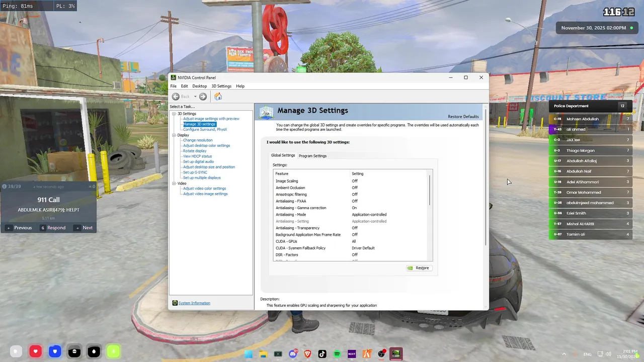Click the Restore button
Screen dimensions: 644x362
pyautogui.click(x=418, y=268)
